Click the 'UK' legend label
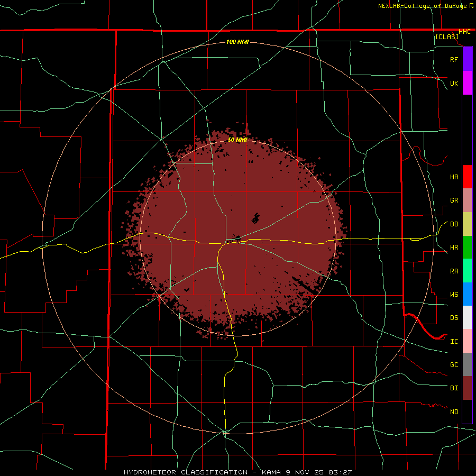This screenshot has height=476, width=476. pos(454,83)
